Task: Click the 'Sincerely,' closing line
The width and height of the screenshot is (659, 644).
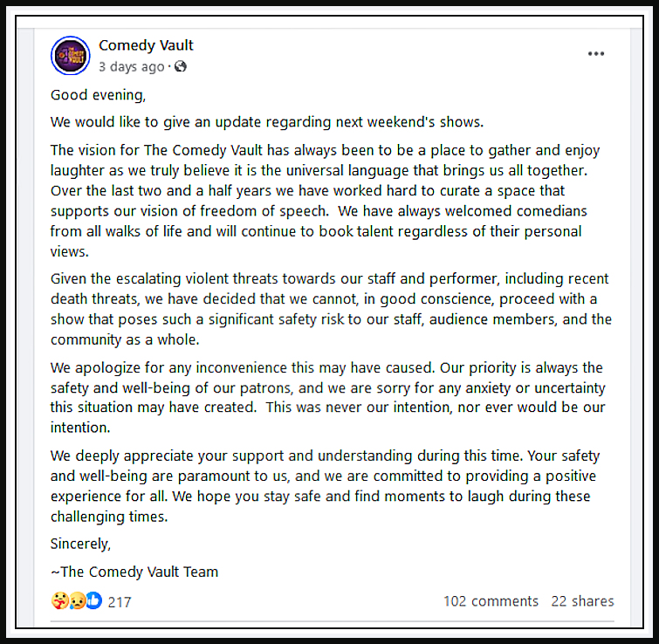Action: 80,544
